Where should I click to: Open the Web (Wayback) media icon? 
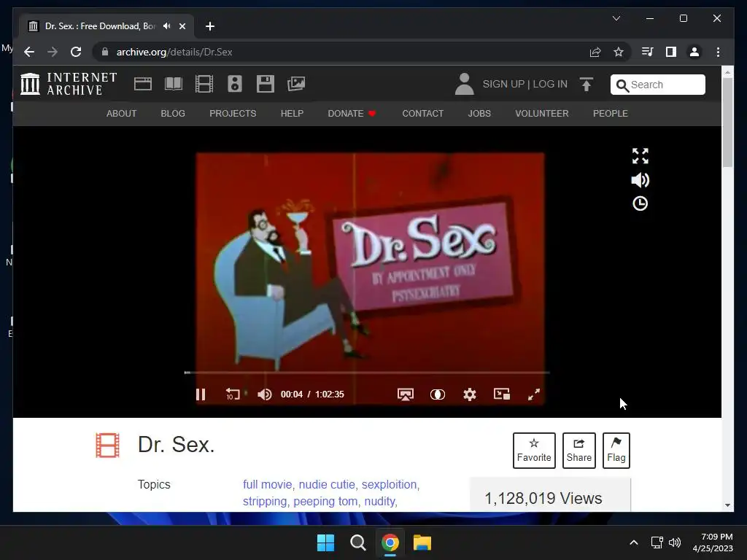pos(142,84)
